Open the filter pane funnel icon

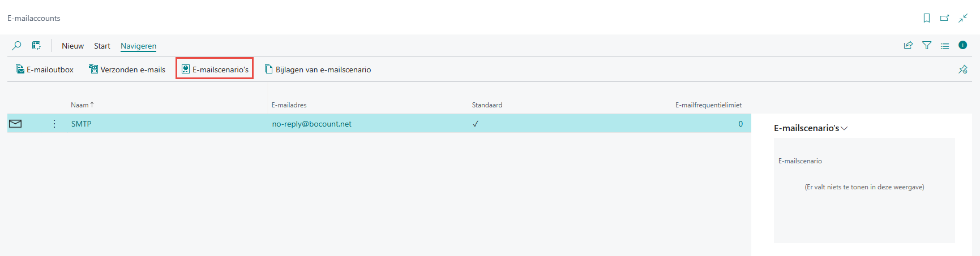(927, 45)
